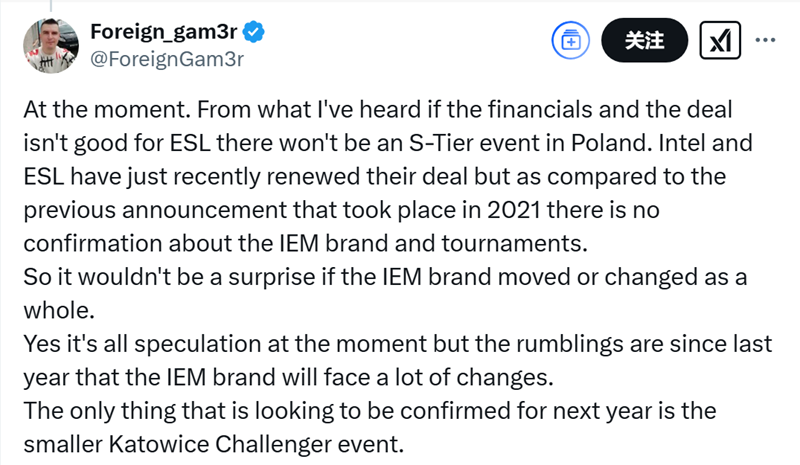This screenshot has width=800, height=465.
Task: Click the year "2021" in the tweet
Action: tap(514, 210)
